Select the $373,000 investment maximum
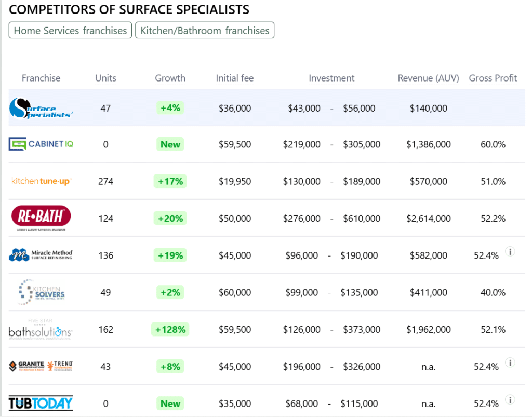The height and width of the screenshot is (417, 532). pyautogui.click(x=362, y=330)
